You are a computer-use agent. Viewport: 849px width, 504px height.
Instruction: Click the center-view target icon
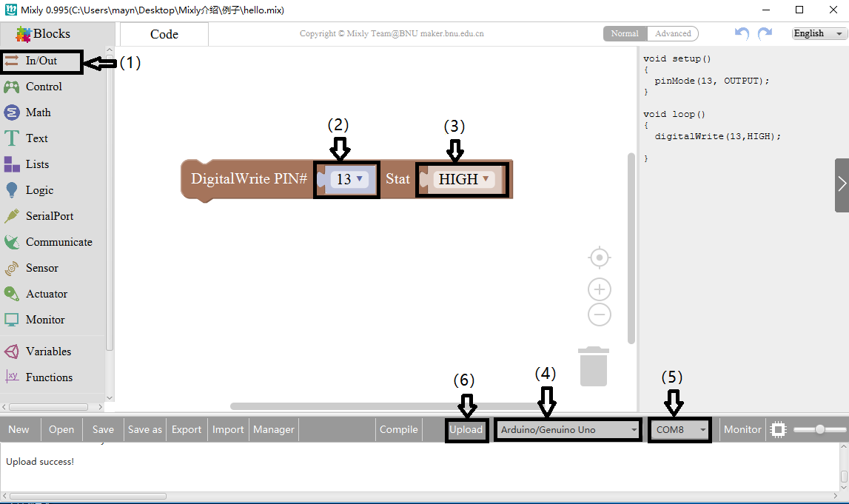[599, 258]
